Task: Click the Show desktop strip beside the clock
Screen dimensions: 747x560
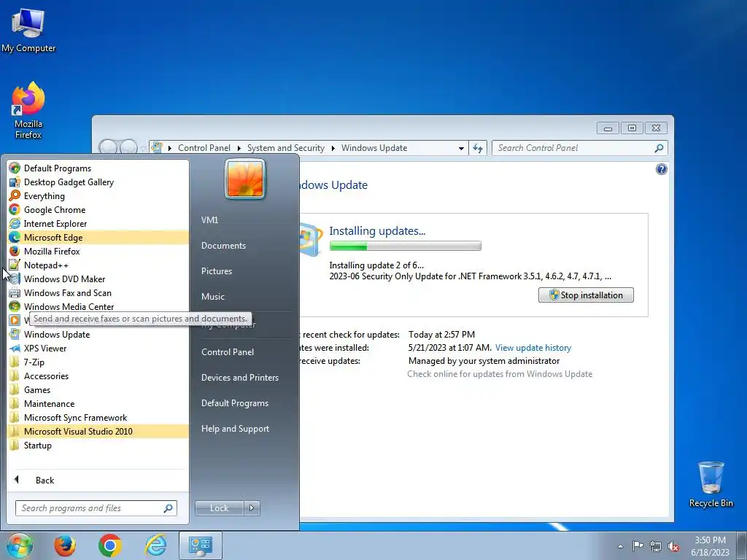Action: click(x=743, y=545)
